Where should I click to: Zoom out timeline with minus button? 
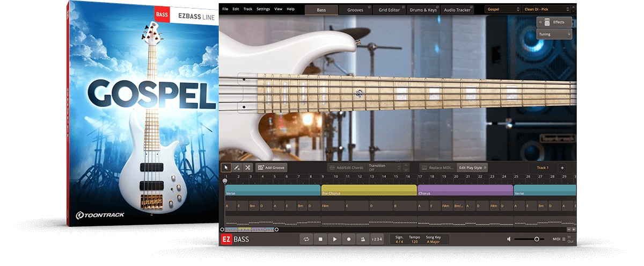click(x=568, y=229)
